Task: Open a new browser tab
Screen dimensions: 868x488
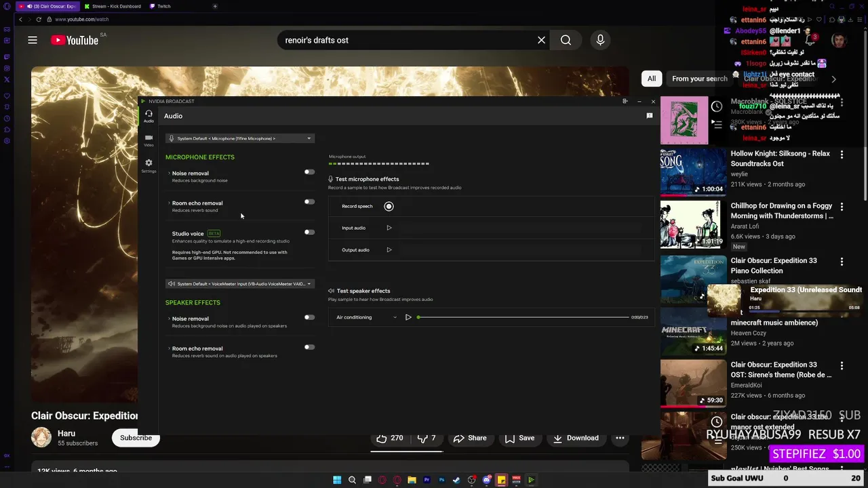Action: pos(215,6)
